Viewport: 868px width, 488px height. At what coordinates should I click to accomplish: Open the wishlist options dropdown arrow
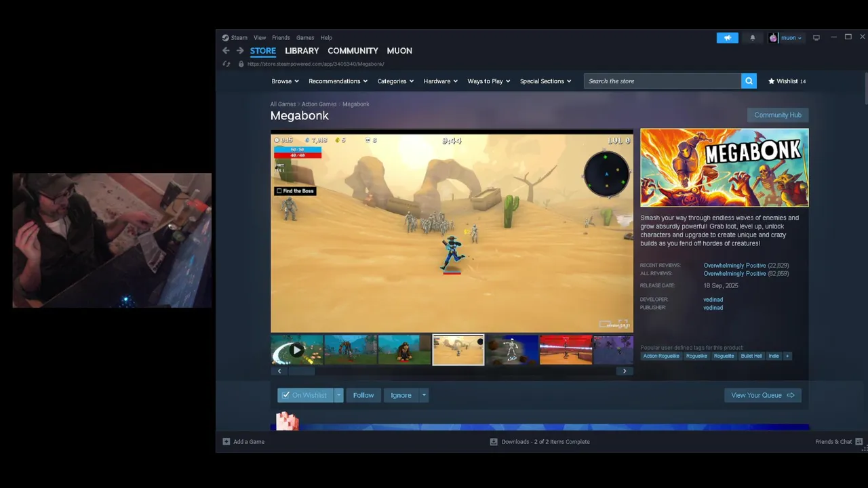coord(339,395)
